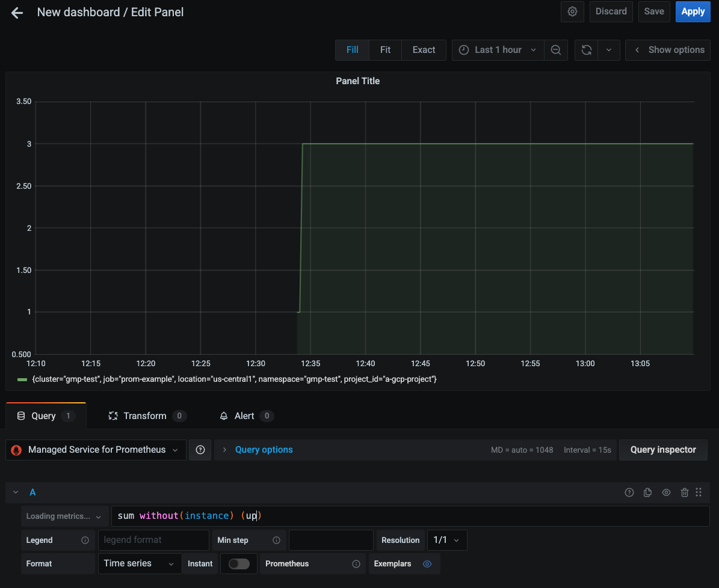The width and height of the screenshot is (719, 588).
Task: Delete query A with the trash icon
Action: [x=685, y=492]
